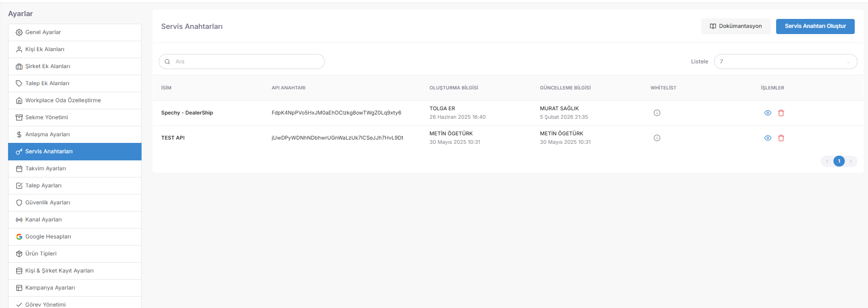Click into the Ara search field

point(242,62)
